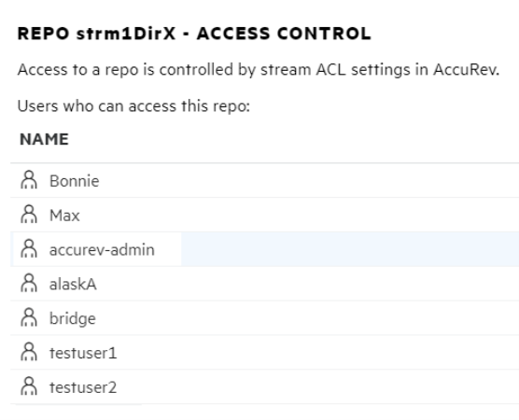519x420 pixels.
Task: Click the user icon beside Max
Action: 29,215
